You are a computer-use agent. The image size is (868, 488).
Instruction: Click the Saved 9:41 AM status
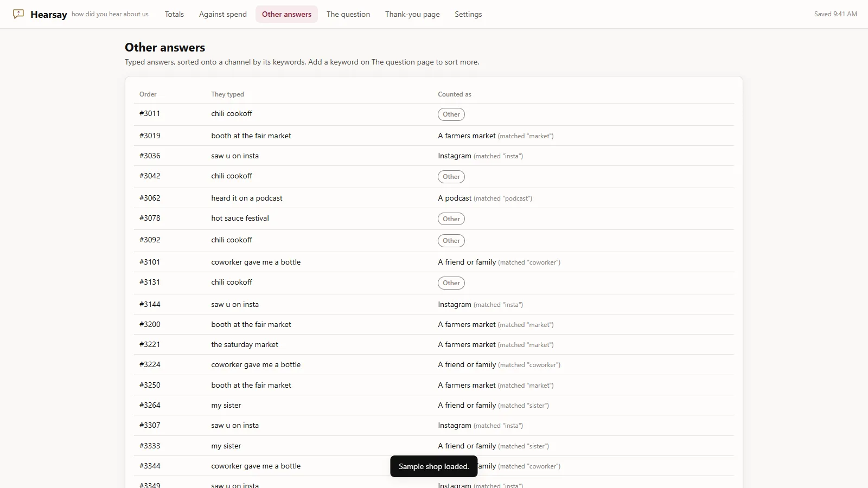[835, 14]
